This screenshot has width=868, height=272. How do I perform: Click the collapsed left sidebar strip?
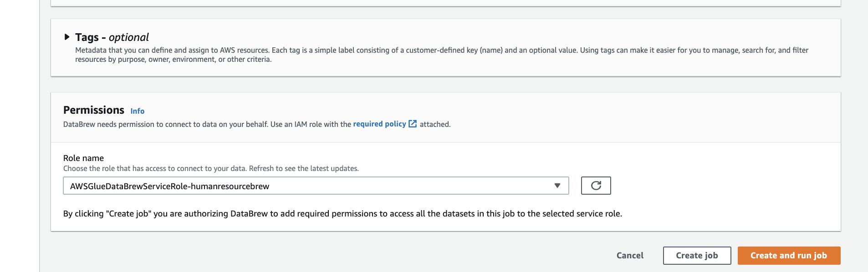click(20, 136)
